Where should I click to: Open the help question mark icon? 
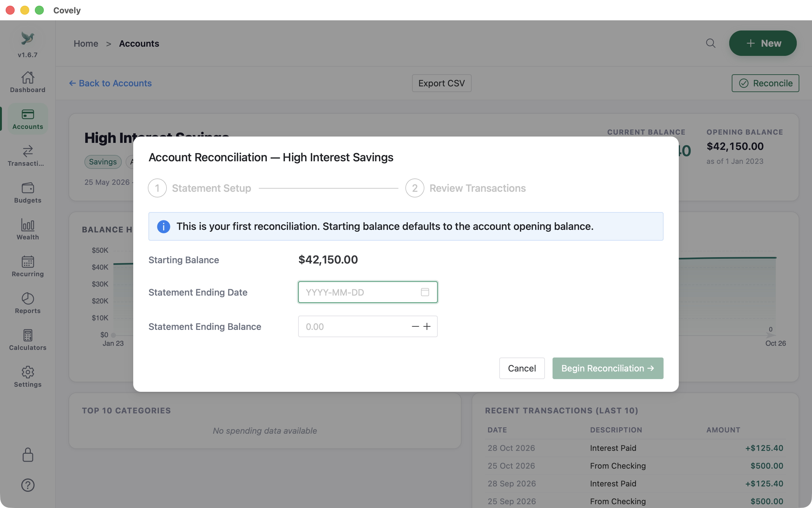coord(28,485)
